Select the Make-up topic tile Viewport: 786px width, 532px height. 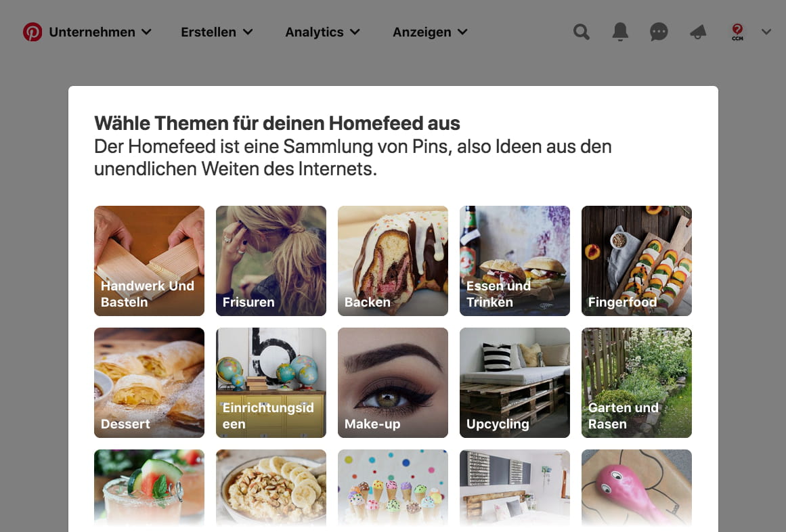click(393, 382)
